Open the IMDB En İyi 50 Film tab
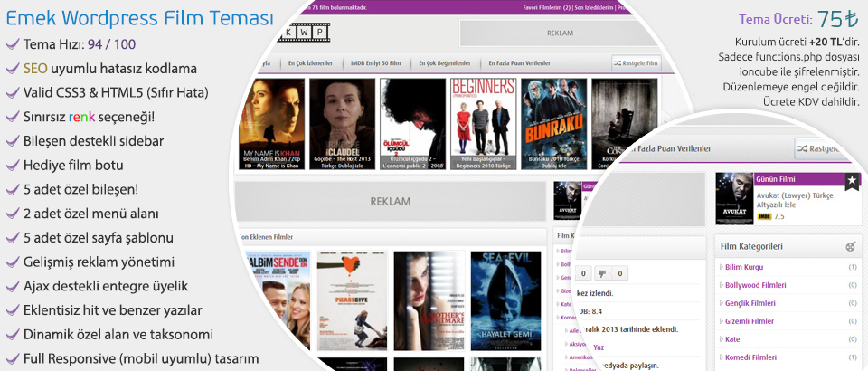This screenshot has width=868, height=371. click(x=375, y=63)
